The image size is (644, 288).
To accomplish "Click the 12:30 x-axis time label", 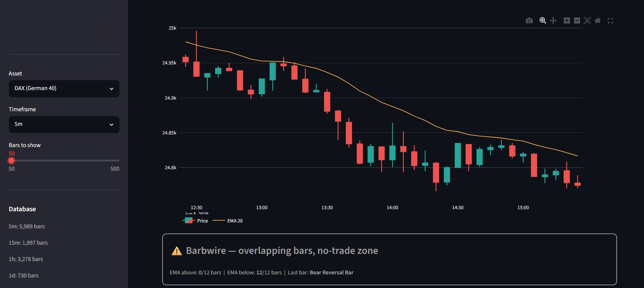I will [196, 207].
